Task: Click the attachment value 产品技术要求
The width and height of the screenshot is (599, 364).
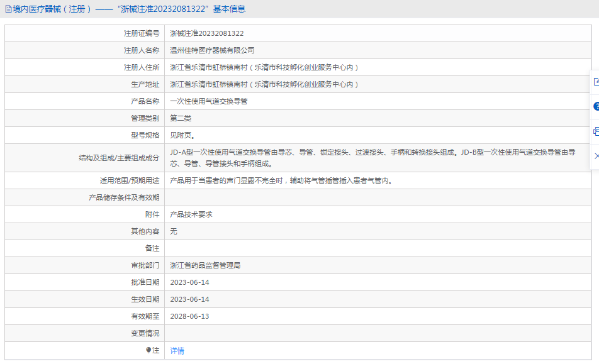Action: [x=191, y=214]
